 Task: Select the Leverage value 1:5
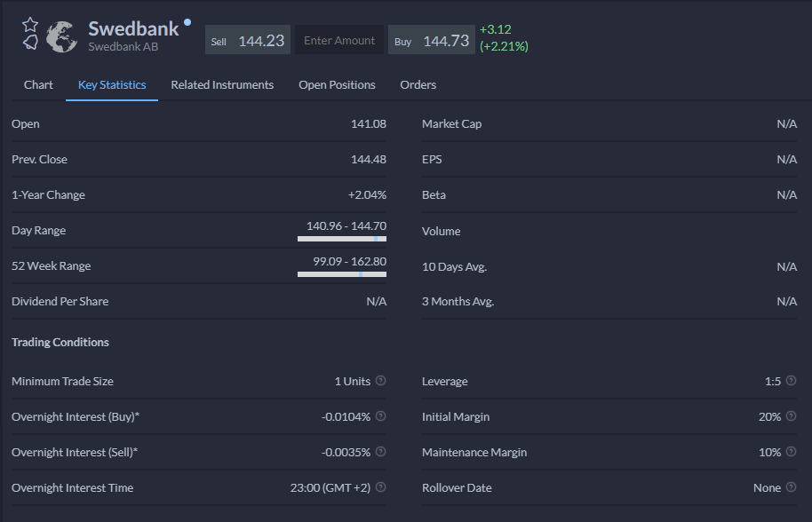(x=773, y=381)
